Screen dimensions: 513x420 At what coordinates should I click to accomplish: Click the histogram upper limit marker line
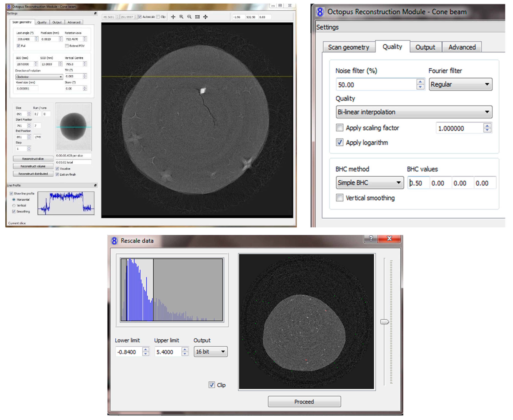pyautogui.click(x=153, y=290)
